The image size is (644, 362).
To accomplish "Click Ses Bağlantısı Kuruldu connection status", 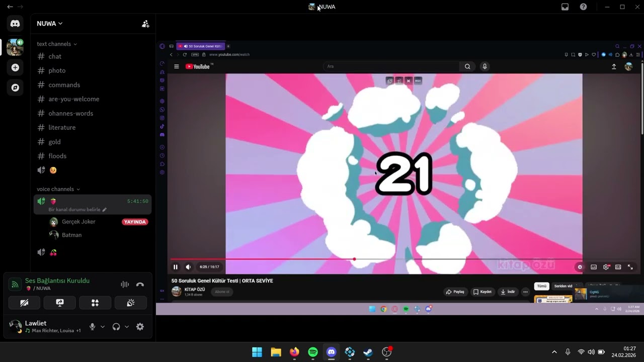I will tap(57, 281).
